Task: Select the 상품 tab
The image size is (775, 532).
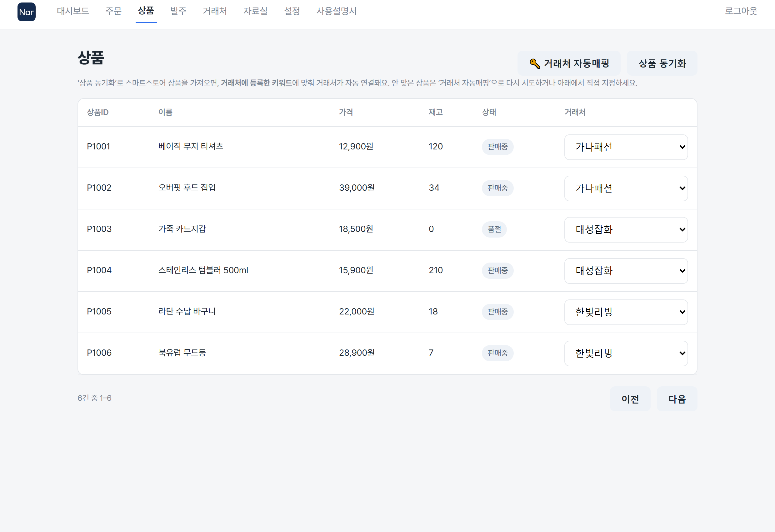Action: tap(146, 11)
